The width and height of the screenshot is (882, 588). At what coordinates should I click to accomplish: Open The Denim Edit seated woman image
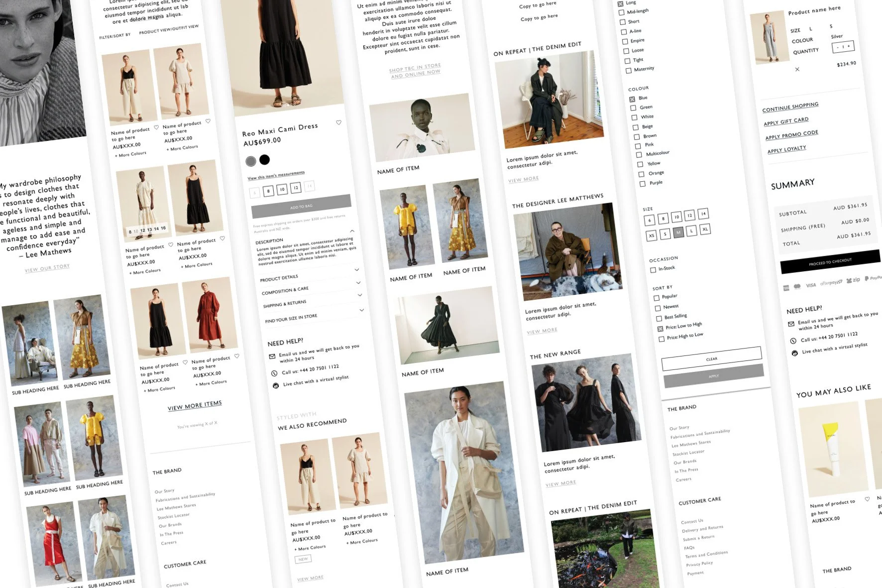click(549, 100)
